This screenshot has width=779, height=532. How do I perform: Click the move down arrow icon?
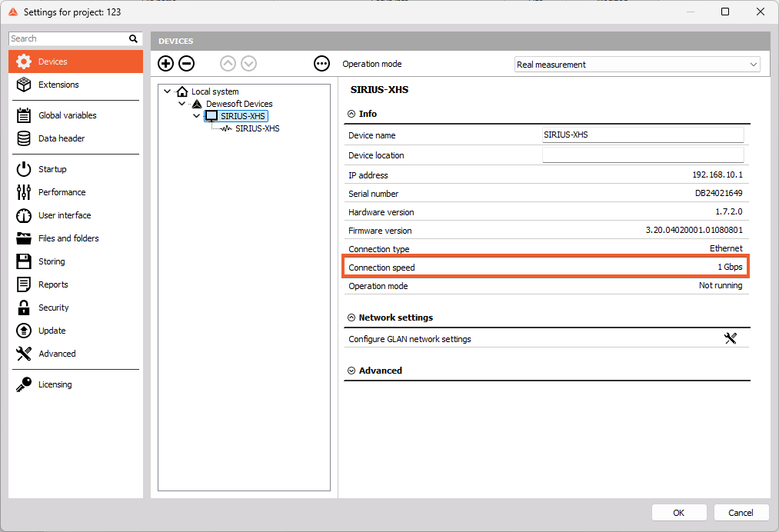point(249,64)
